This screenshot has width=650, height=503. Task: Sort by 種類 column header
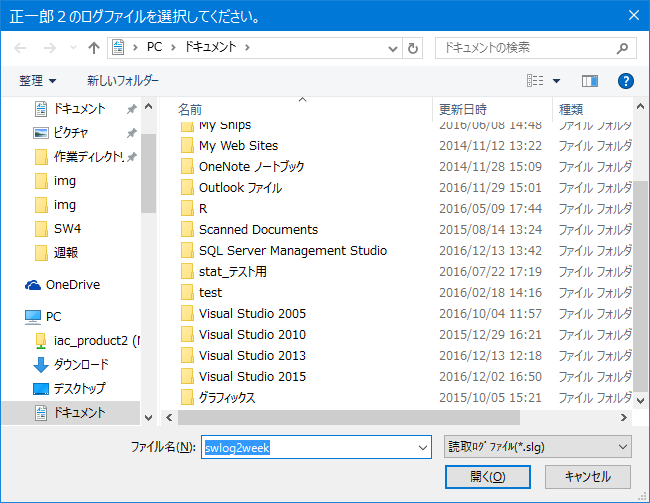[571, 109]
